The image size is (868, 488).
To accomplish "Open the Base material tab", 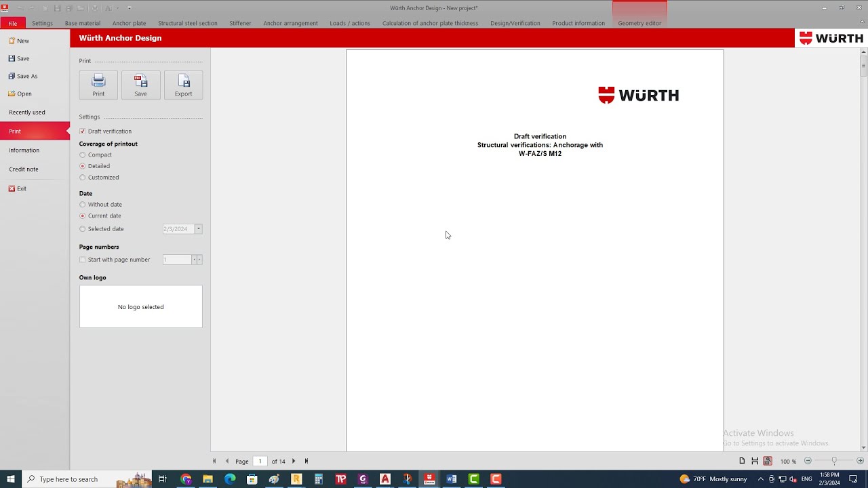I will (83, 23).
